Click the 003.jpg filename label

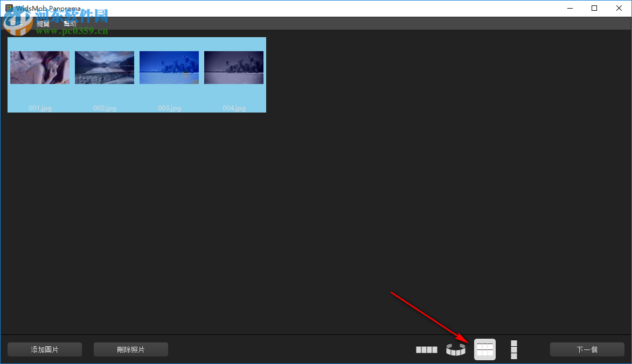click(169, 108)
